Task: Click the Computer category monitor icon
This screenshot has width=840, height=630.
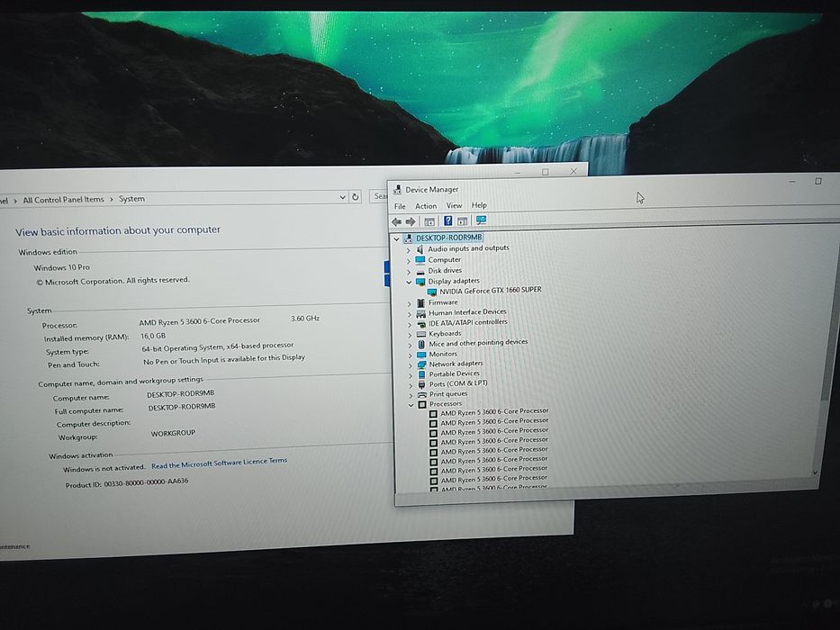Action: [420, 260]
